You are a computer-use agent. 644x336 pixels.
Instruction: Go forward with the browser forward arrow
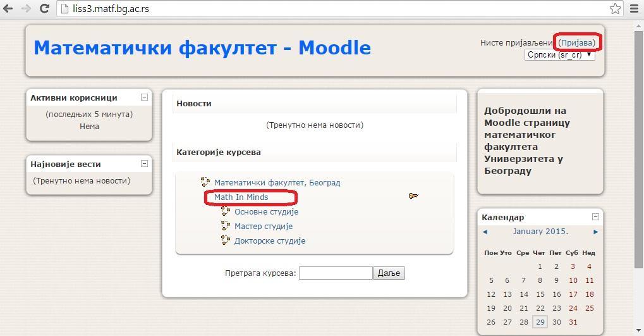[26, 8]
